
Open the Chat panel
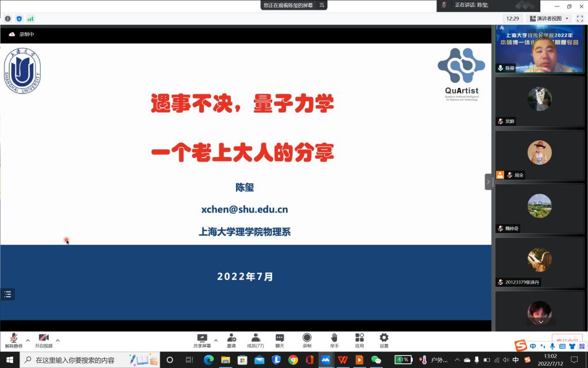pyautogui.click(x=280, y=339)
